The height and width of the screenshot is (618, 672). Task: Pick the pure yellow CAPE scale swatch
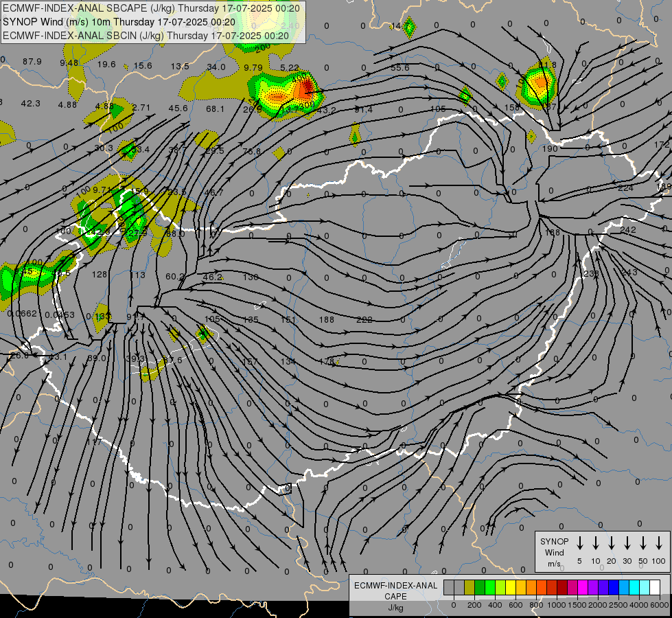click(x=511, y=587)
